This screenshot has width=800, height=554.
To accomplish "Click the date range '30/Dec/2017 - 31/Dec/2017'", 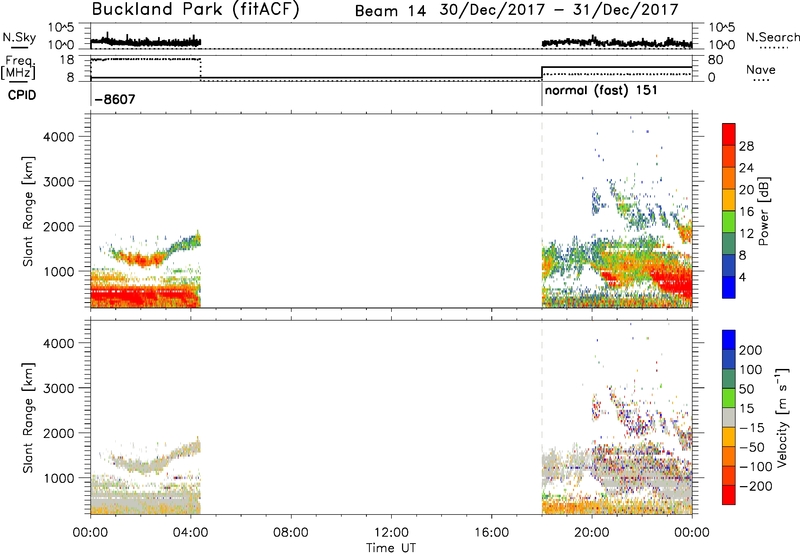I will tap(559, 10).
